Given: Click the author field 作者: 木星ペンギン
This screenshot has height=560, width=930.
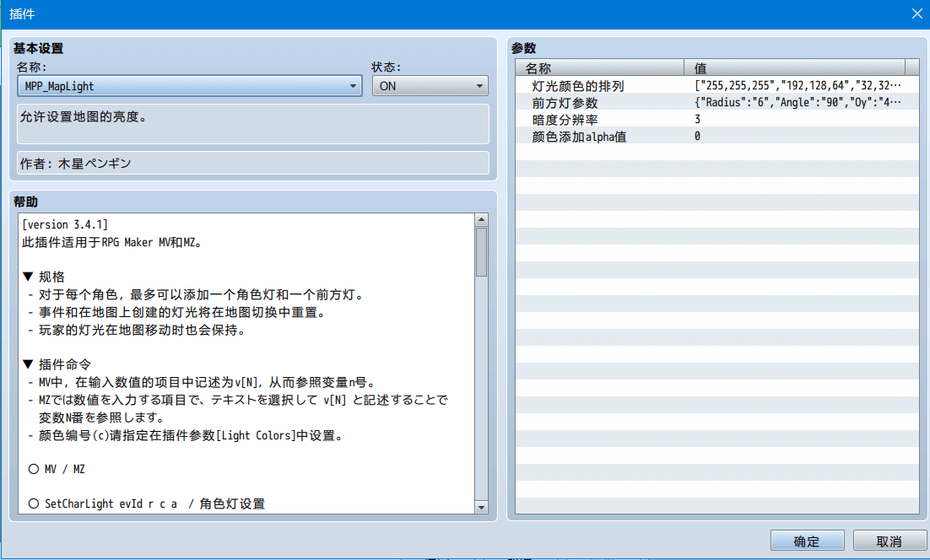Looking at the screenshot, I should click(x=253, y=163).
